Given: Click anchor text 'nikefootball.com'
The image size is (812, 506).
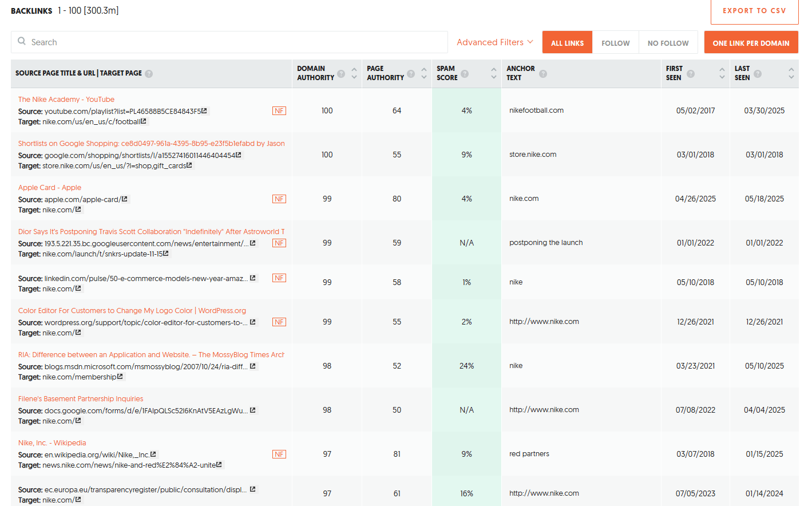Looking at the screenshot, I should click(537, 110).
